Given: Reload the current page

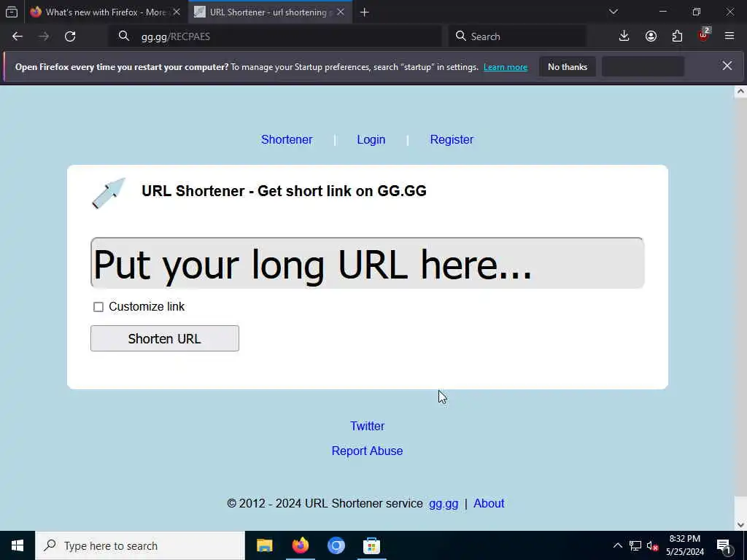Looking at the screenshot, I should pos(70,36).
